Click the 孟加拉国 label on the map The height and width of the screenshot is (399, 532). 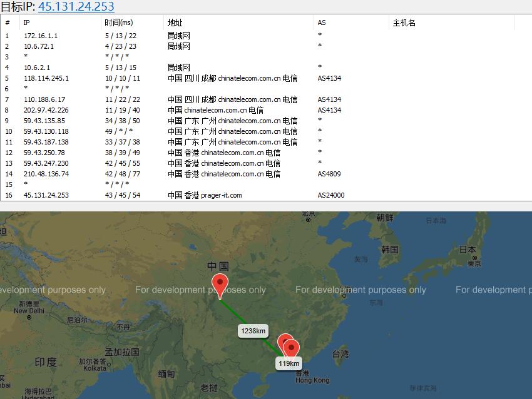[x=122, y=352]
